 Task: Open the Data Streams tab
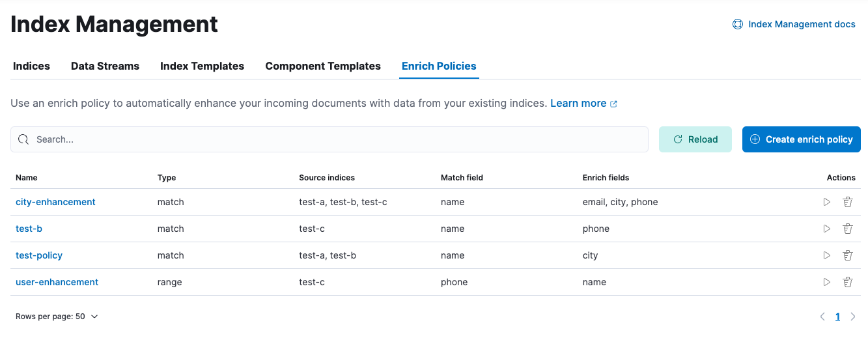pyautogui.click(x=105, y=66)
